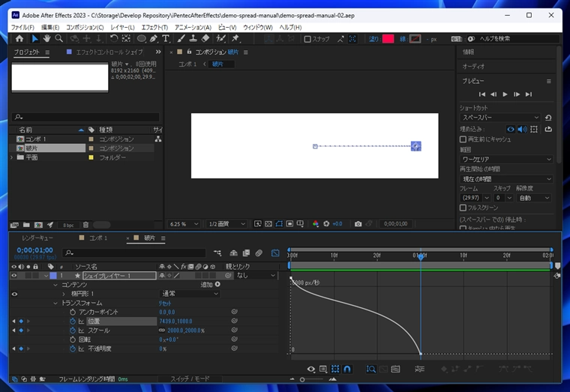Click the stroke color swatch

[415, 39]
